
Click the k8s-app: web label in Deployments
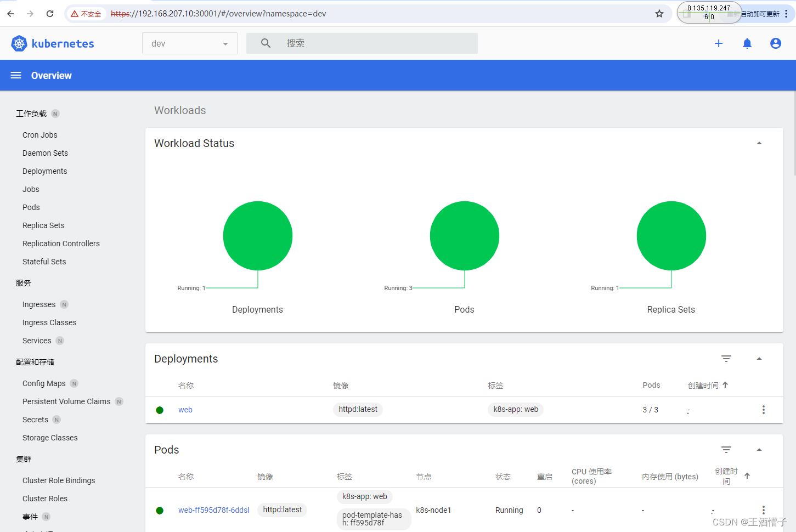click(516, 409)
